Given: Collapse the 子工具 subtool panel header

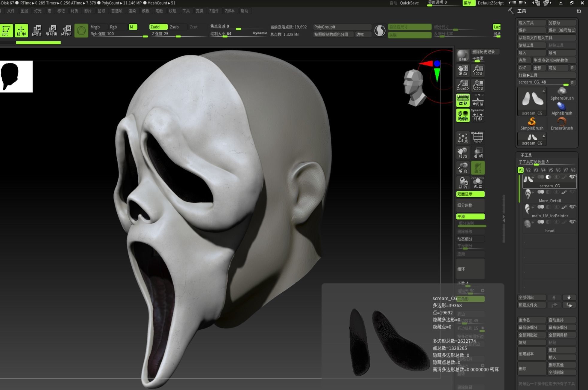Looking at the screenshot, I should [x=526, y=155].
